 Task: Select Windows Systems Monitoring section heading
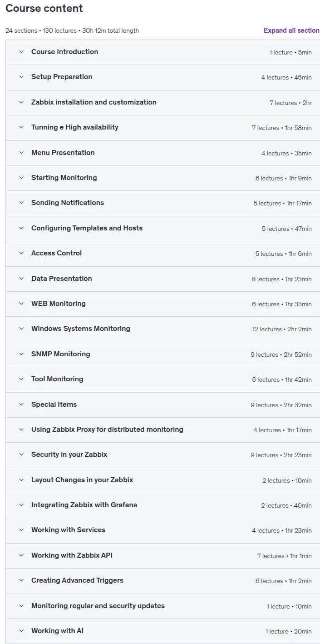pos(81,329)
